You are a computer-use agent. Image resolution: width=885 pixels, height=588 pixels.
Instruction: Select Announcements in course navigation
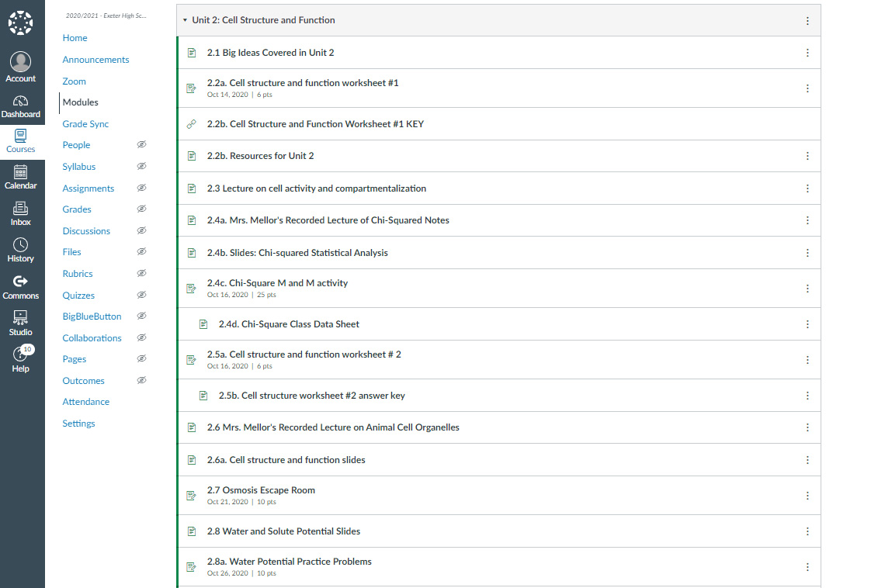click(95, 60)
